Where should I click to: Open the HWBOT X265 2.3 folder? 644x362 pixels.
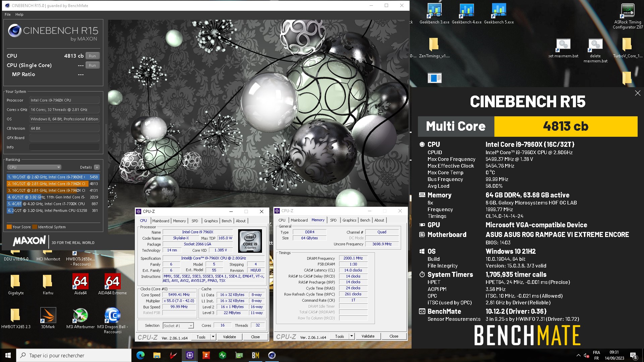click(x=16, y=318)
